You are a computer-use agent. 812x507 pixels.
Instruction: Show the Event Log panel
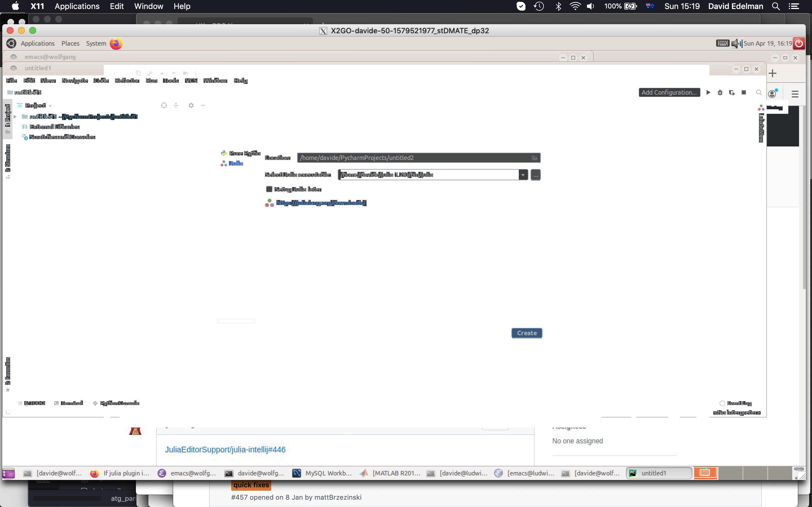(x=738, y=403)
